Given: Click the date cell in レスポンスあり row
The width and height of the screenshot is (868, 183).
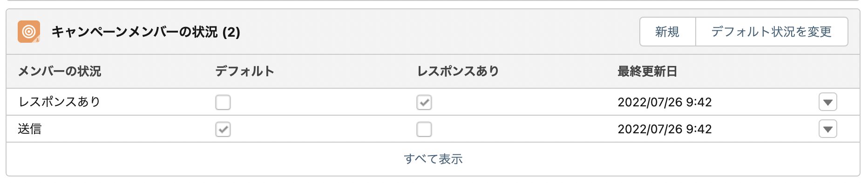Looking at the screenshot, I should pos(665,102).
